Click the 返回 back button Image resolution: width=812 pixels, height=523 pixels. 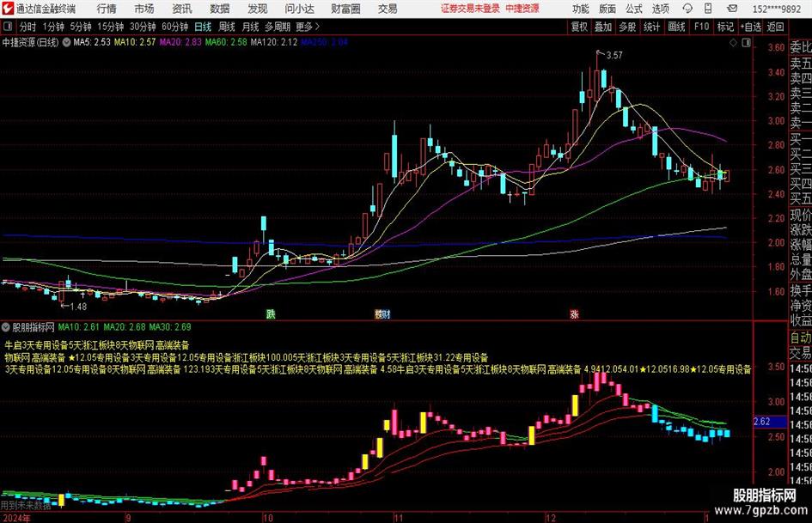[x=775, y=27]
